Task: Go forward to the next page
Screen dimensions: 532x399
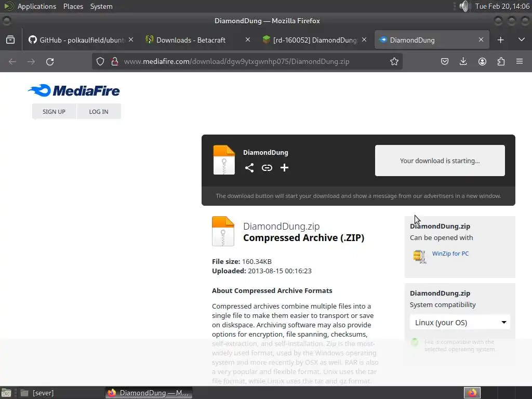Action: 31,62
